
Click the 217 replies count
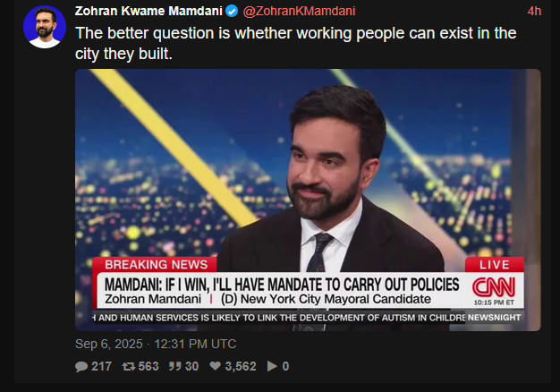(101, 366)
